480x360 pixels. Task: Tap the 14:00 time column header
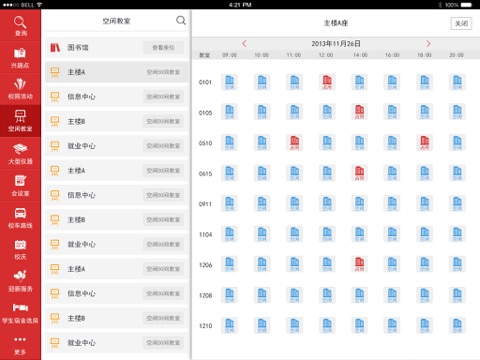[x=360, y=55]
